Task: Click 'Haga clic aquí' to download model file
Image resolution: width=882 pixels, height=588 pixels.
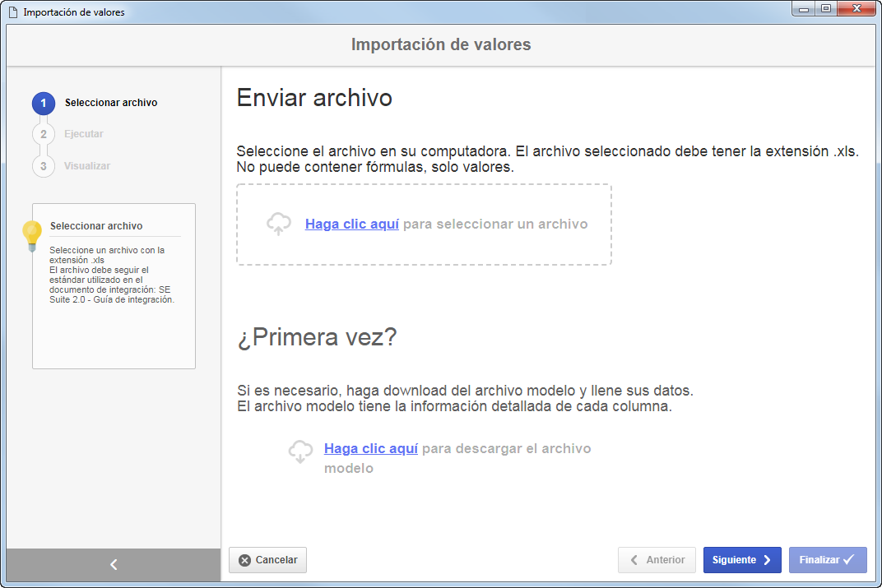Action: click(371, 448)
